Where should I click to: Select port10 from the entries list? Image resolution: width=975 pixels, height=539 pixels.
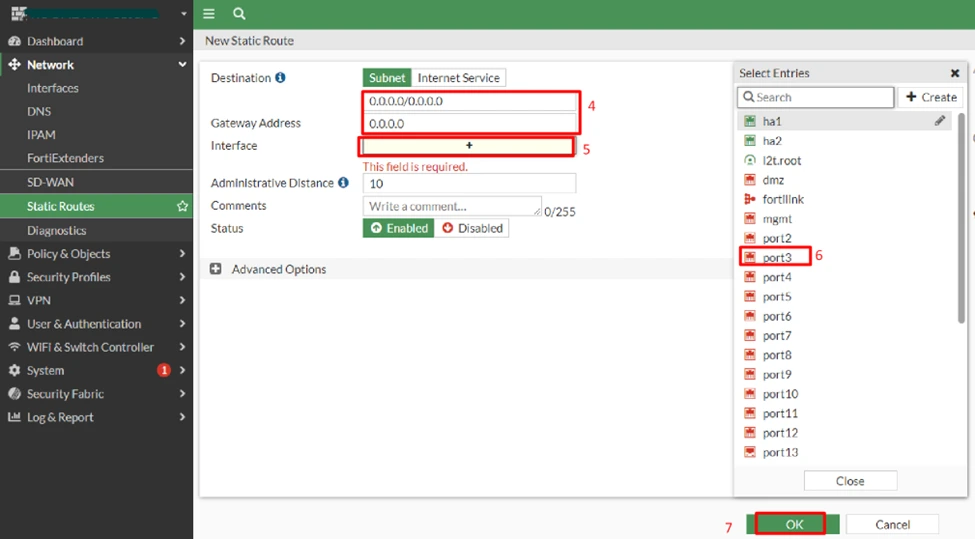tap(844, 394)
